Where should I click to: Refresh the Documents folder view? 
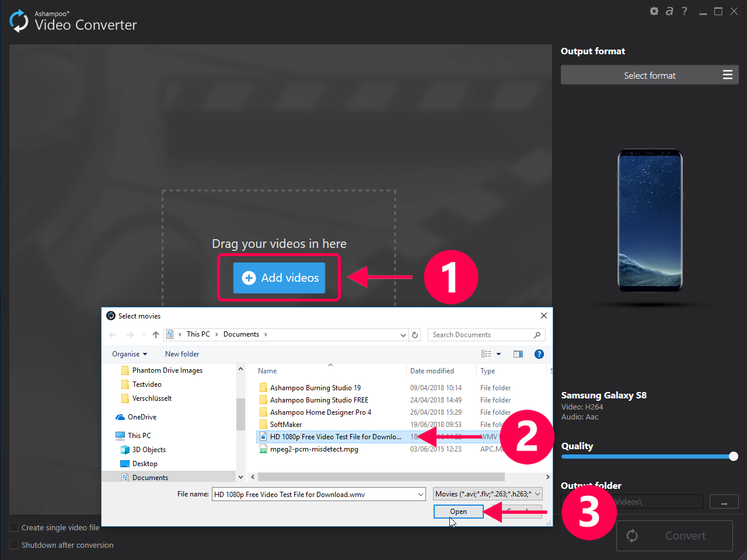pyautogui.click(x=415, y=335)
